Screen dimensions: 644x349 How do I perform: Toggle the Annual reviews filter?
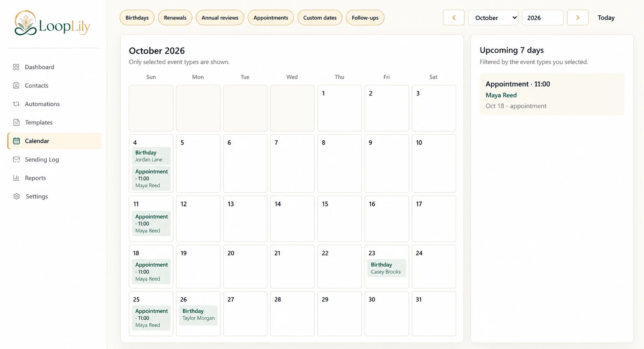click(220, 18)
